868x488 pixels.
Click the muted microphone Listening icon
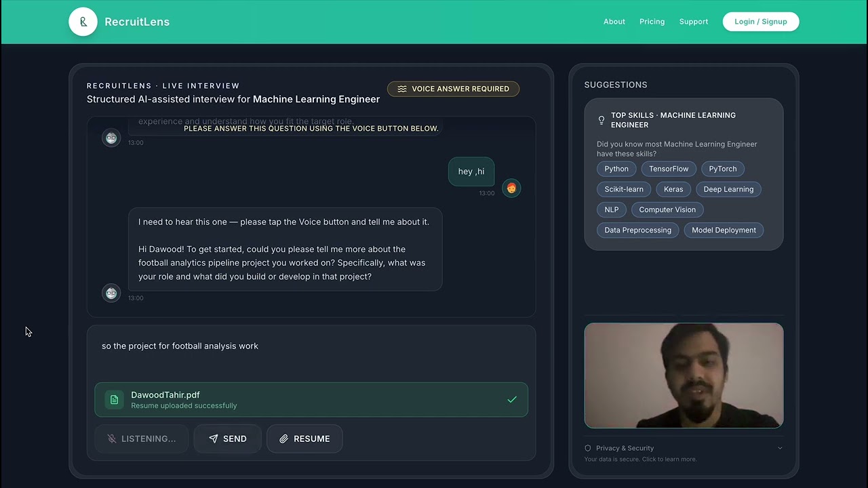112,439
